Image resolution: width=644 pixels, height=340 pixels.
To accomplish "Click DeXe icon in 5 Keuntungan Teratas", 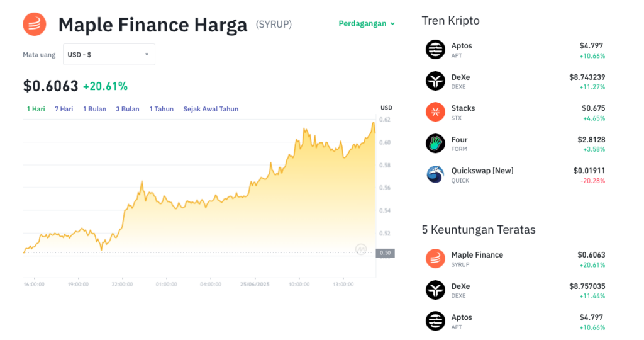I will [435, 290].
